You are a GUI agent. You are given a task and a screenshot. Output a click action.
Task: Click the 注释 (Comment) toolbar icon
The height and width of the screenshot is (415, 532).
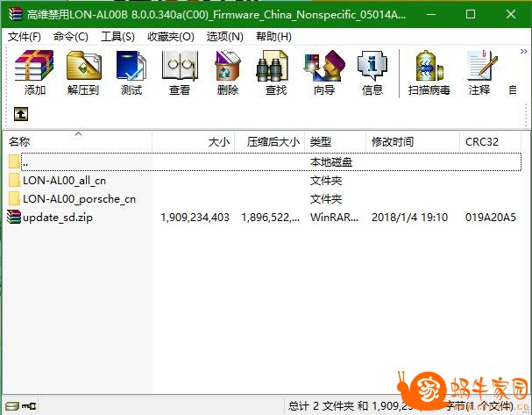[x=482, y=66]
